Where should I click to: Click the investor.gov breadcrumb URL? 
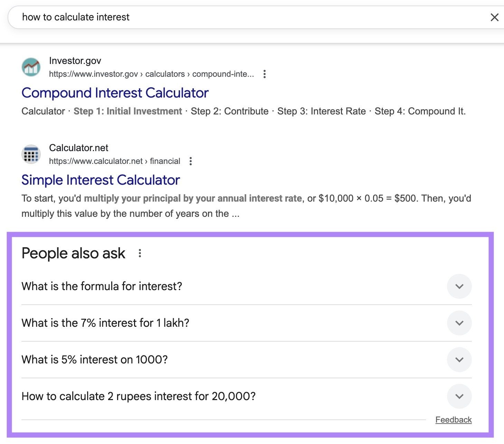pyautogui.click(x=151, y=74)
